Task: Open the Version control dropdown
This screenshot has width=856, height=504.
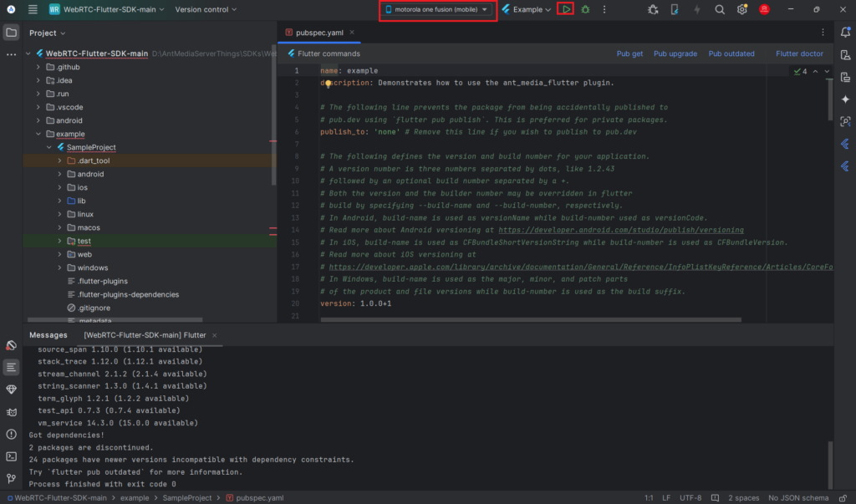Action: (x=206, y=9)
